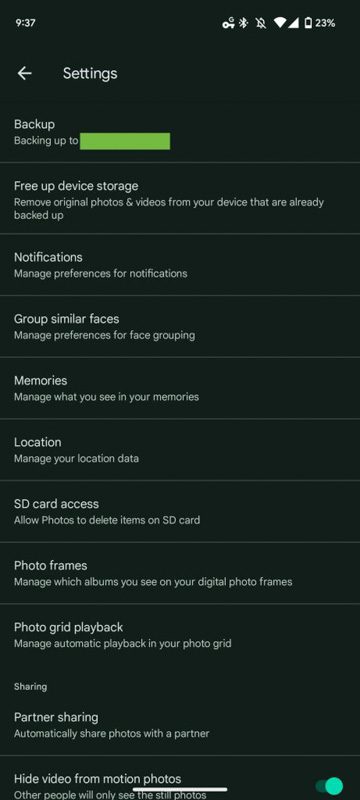The height and width of the screenshot is (800, 360).
Task: Tap the back arrow icon
Action: pyautogui.click(x=24, y=73)
